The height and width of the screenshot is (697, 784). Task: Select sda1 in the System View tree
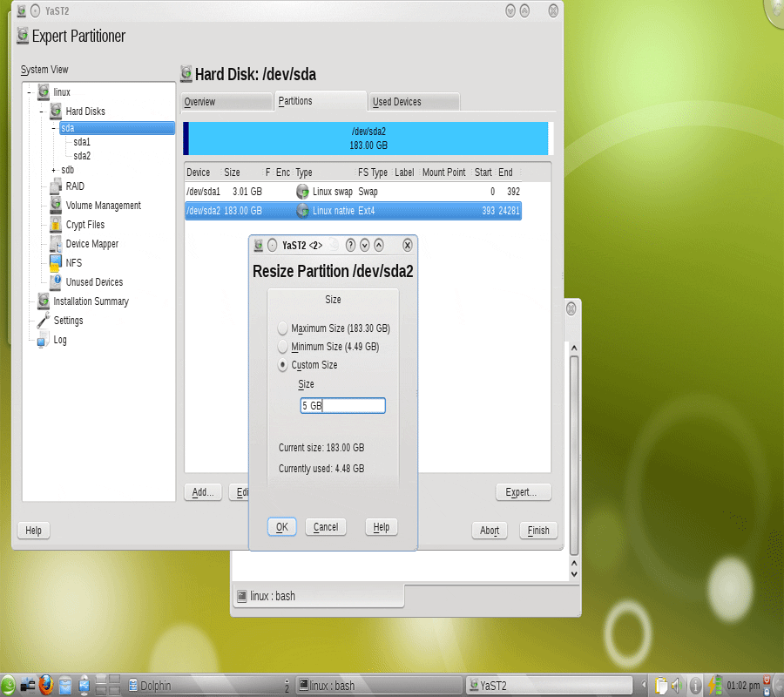click(82, 142)
